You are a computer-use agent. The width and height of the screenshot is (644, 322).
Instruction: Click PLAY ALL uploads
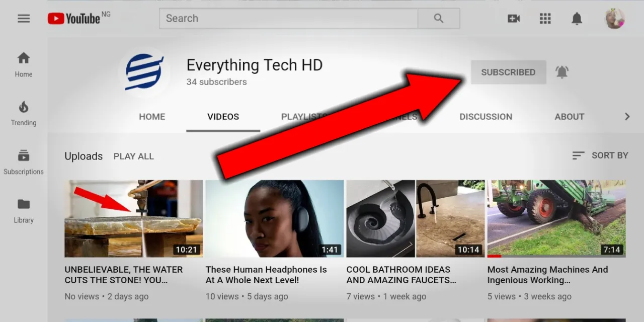(134, 156)
